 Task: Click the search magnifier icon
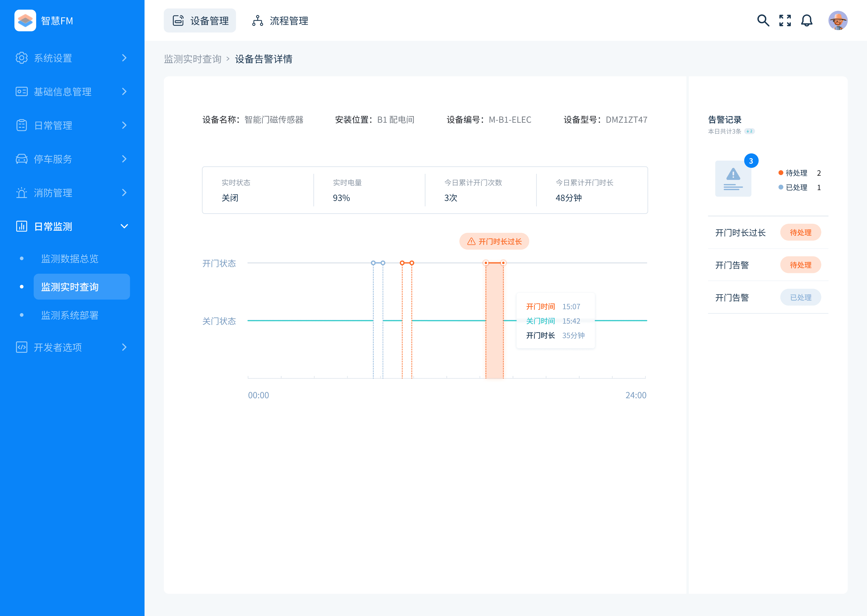763,21
